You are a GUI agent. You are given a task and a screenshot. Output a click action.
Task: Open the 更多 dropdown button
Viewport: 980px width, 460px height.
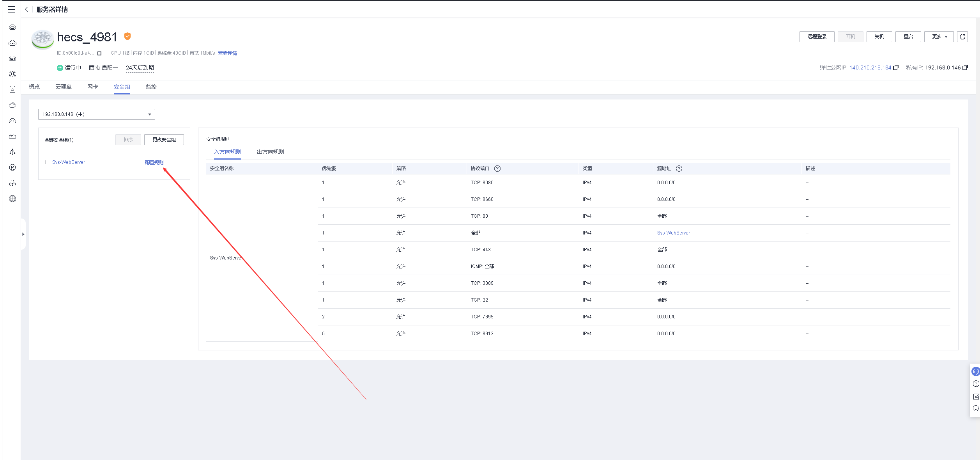tap(939, 37)
